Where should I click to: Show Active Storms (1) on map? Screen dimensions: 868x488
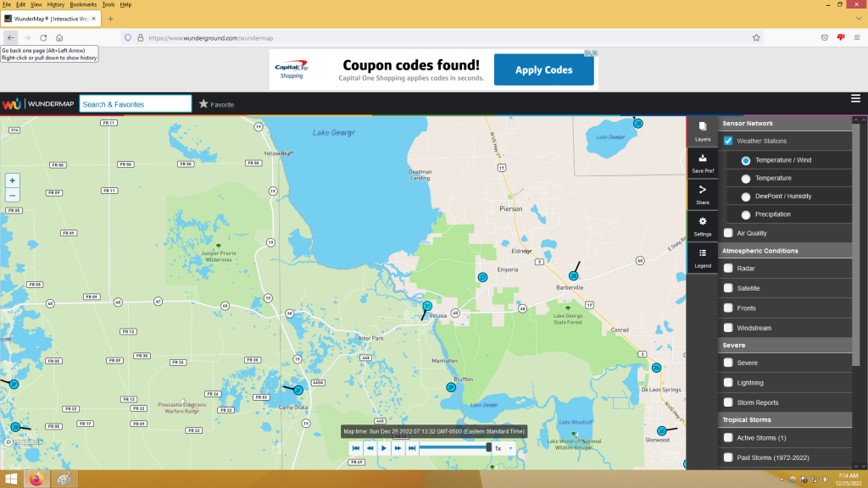[x=728, y=438]
